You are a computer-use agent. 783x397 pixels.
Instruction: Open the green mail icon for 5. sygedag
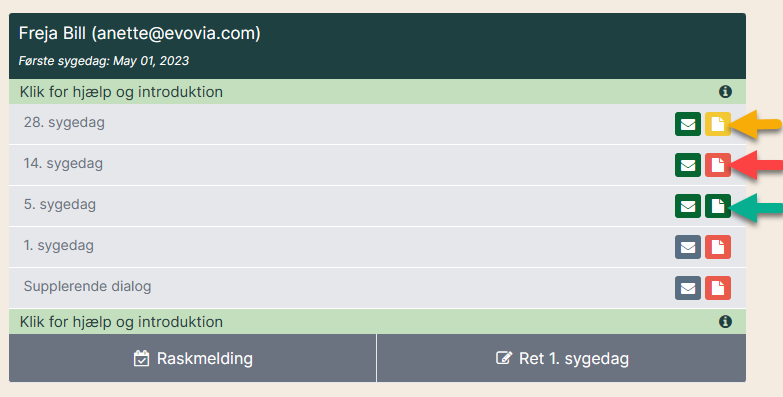coord(688,206)
